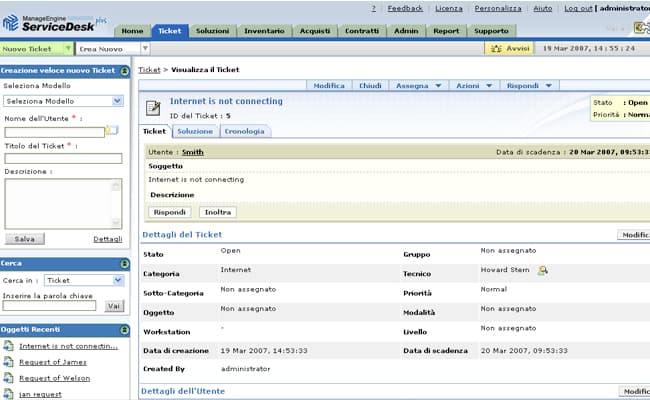Switch to the Cronologia sub-tab

click(x=245, y=131)
